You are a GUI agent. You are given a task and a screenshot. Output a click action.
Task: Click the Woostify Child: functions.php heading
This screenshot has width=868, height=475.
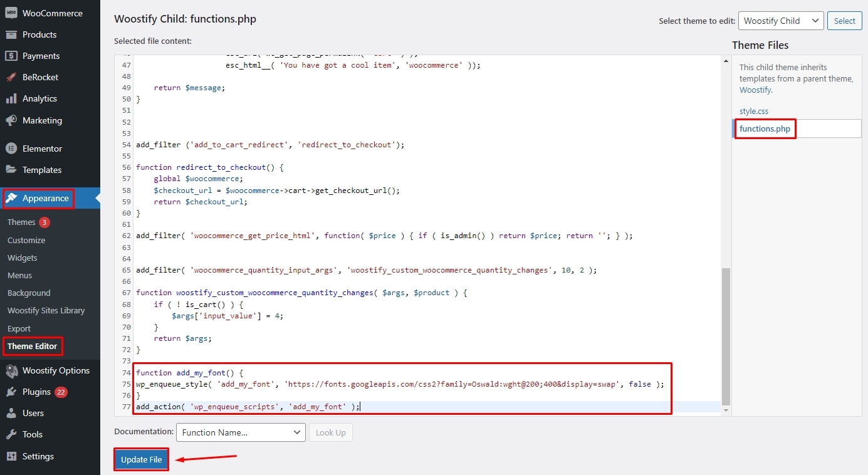coord(185,19)
